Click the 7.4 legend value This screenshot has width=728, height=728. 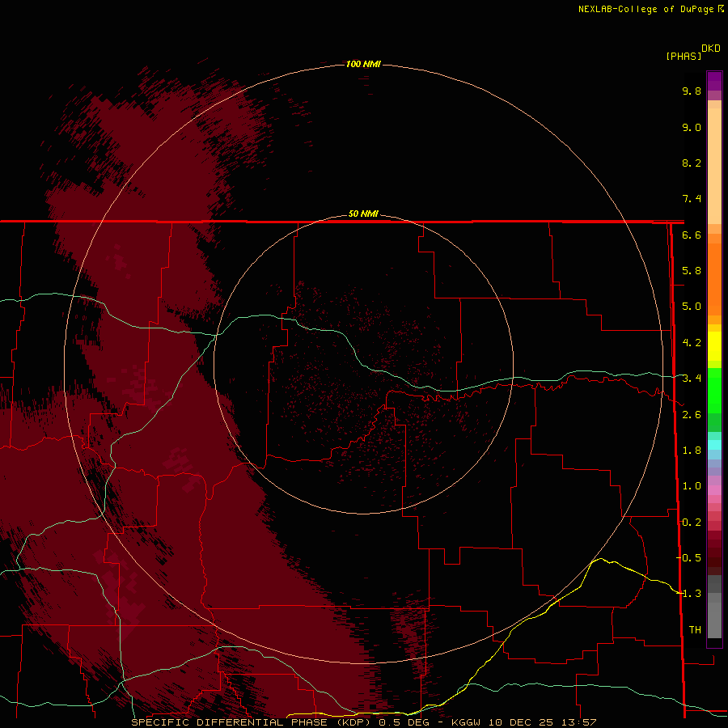692,199
